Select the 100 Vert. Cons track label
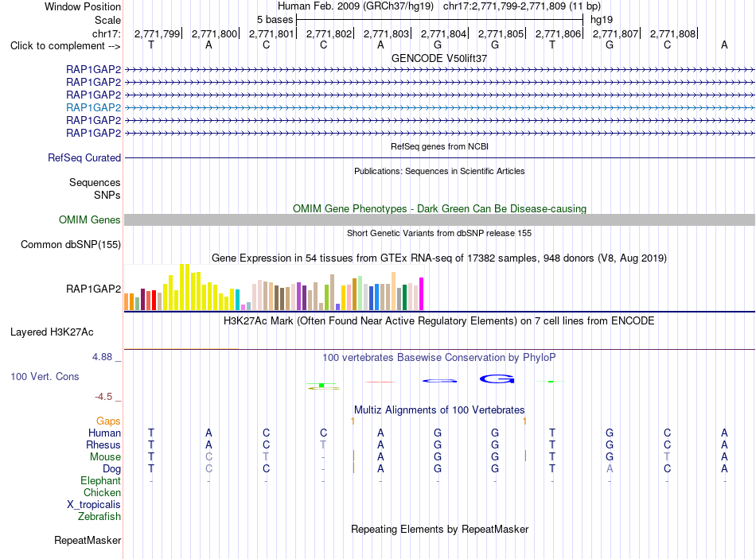The width and height of the screenshot is (756, 559). point(45,376)
